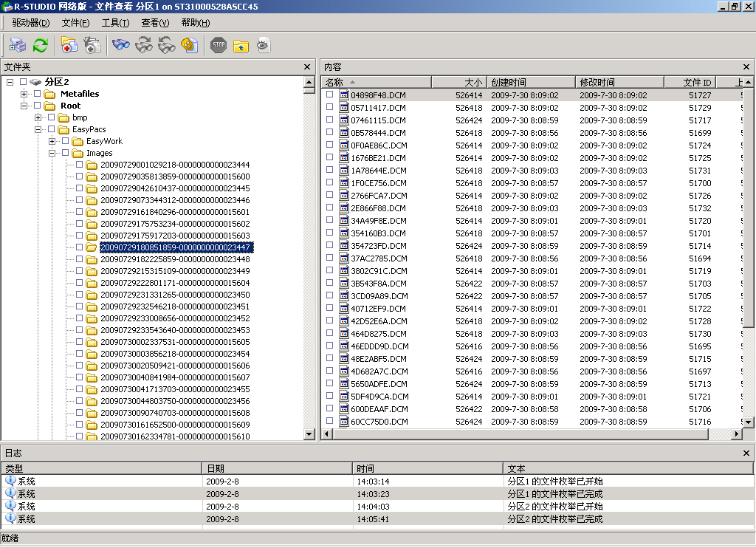Click file icon of 04898F48.DCM
Screen dimensions: 756x548
click(x=344, y=95)
